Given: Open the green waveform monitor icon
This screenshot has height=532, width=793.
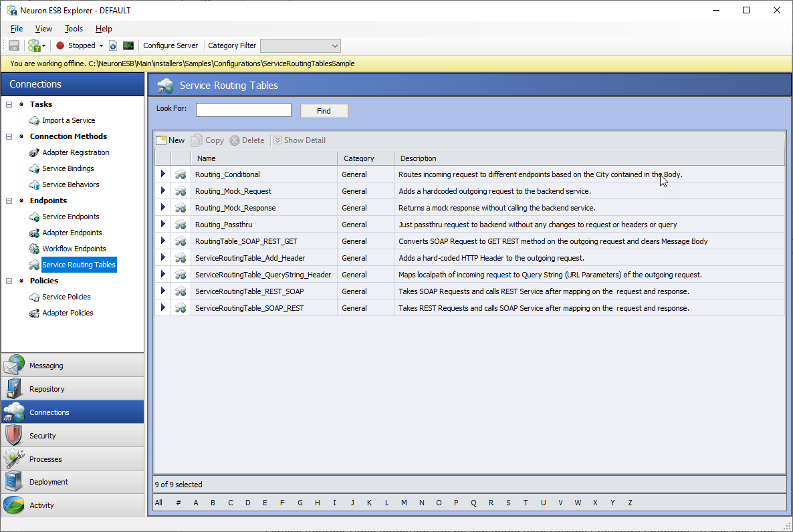Looking at the screenshot, I should tap(128, 45).
